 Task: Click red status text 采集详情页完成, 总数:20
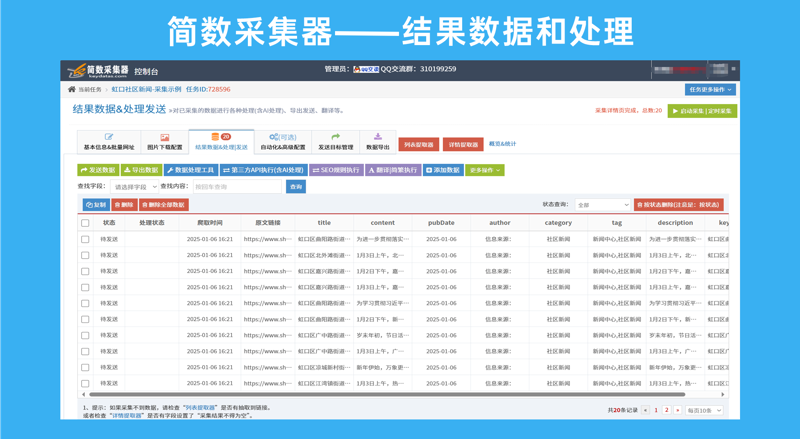click(x=628, y=110)
